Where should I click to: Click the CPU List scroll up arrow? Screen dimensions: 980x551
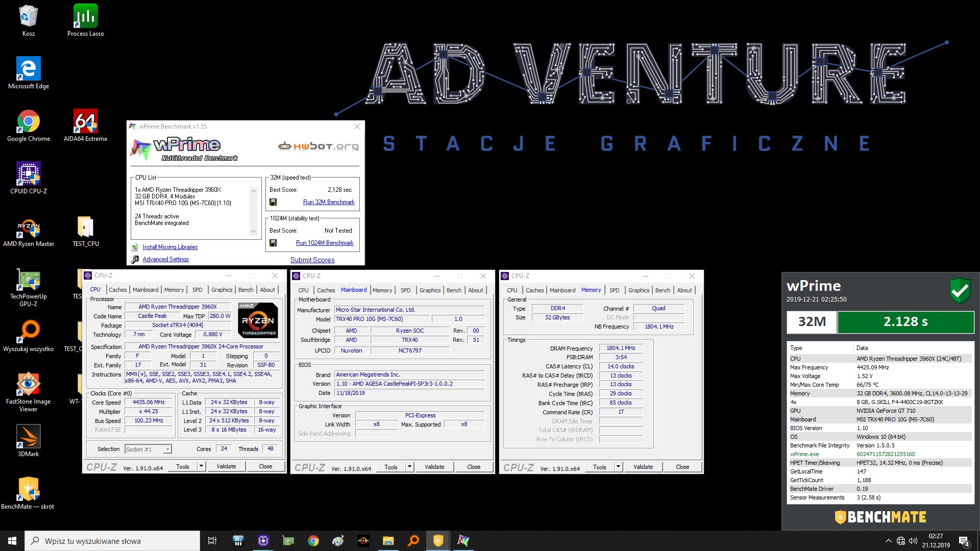[x=253, y=191]
